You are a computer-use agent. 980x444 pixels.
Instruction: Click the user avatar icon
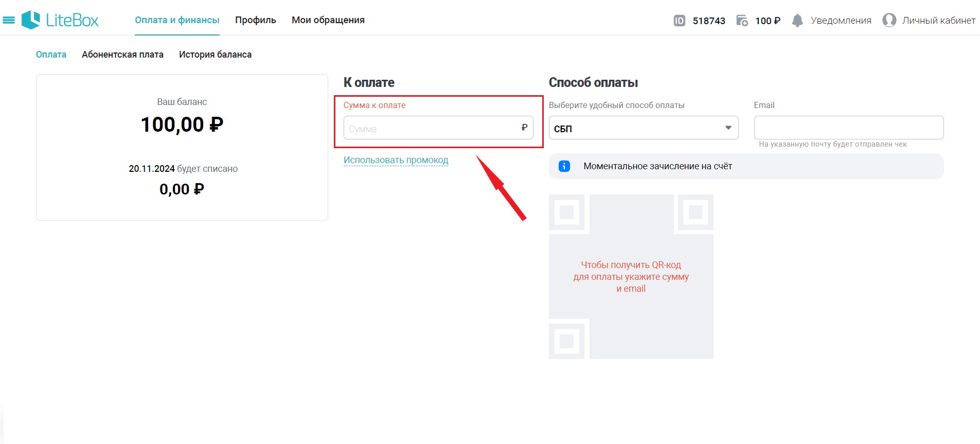coord(889,20)
